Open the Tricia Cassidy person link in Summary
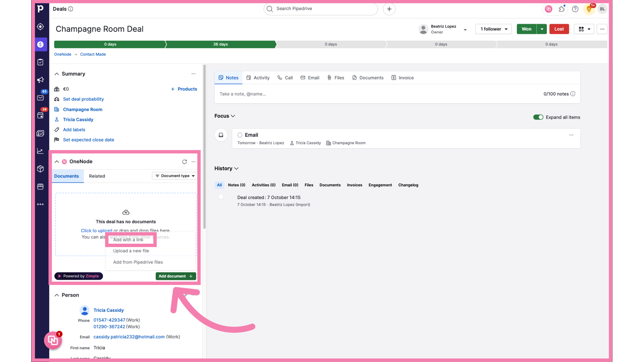 [78, 120]
